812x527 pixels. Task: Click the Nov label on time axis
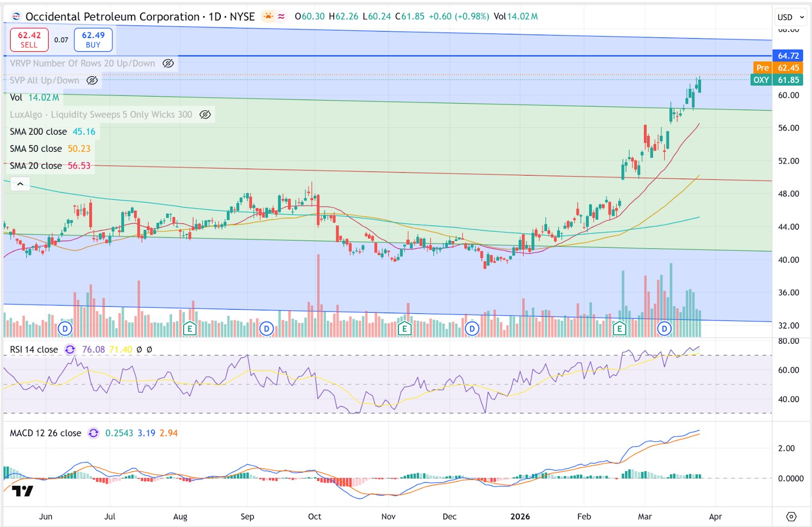(x=388, y=516)
